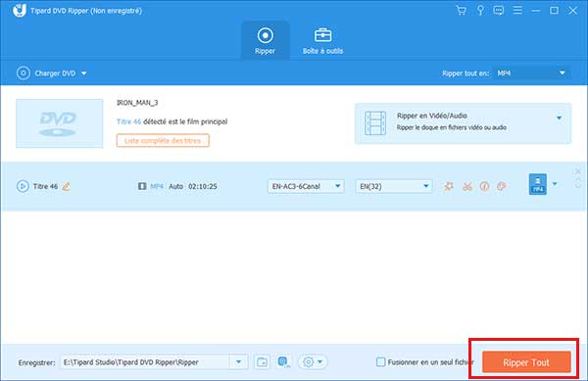Expand the Ripper en Vidéo/Audio mode dropdown
Screen dimensions: 588x381
click(559, 118)
